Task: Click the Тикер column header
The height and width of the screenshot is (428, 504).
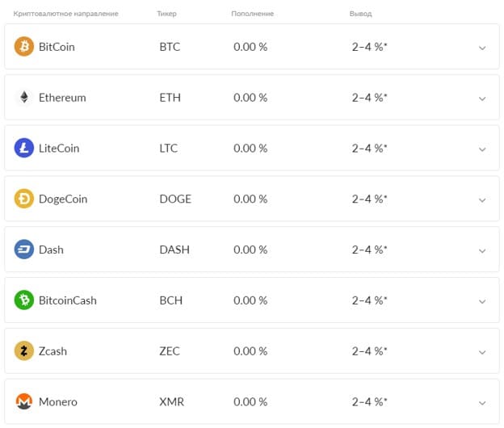Action: coord(167,14)
